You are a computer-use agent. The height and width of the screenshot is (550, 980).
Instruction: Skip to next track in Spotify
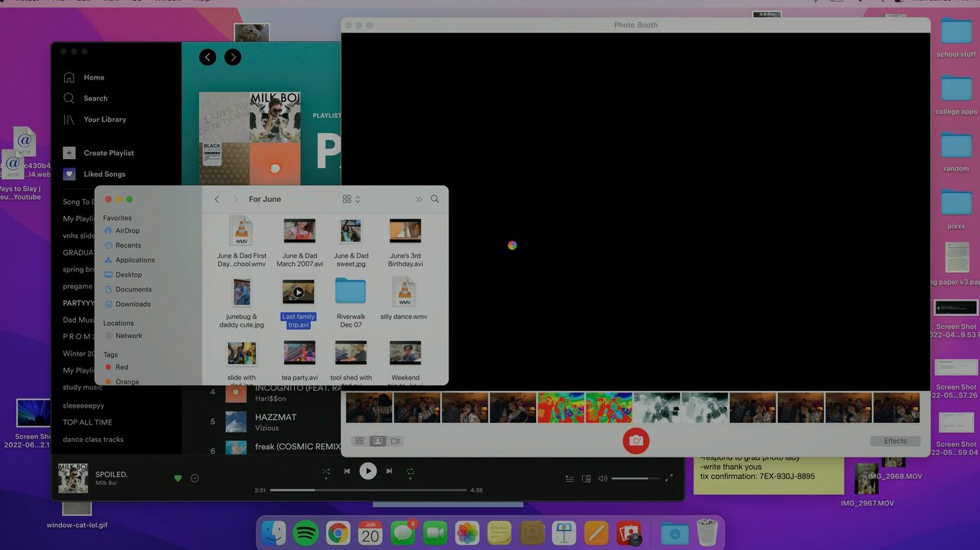pyautogui.click(x=389, y=471)
